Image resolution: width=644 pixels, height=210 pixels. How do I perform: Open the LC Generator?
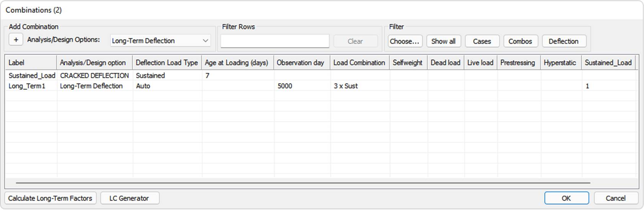tap(129, 198)
